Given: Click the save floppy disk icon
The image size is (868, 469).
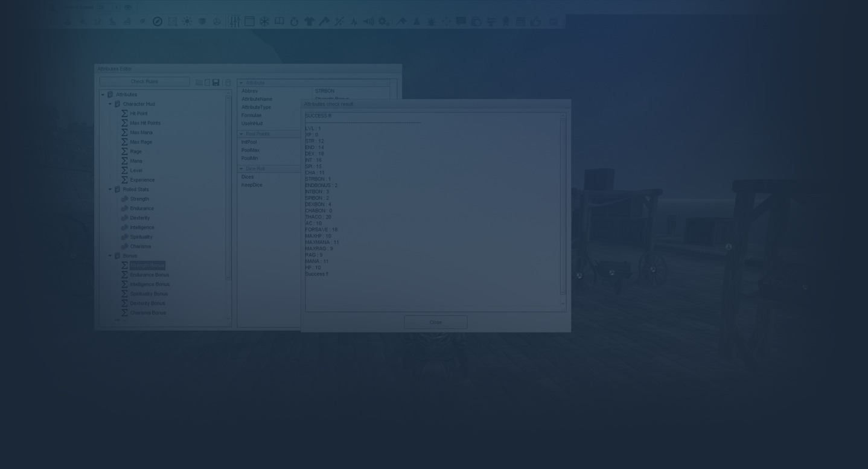Looking at the screenshot, I should coord(215,82).
